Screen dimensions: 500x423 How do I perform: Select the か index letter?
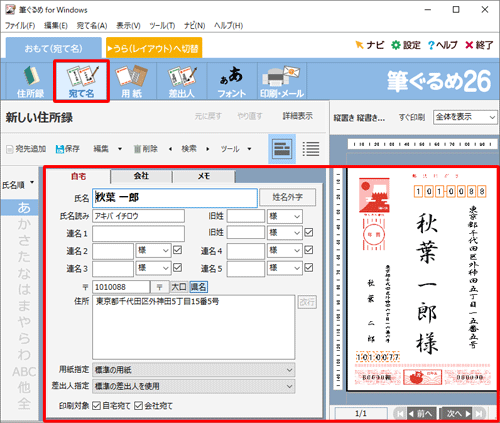coord(24,224)
